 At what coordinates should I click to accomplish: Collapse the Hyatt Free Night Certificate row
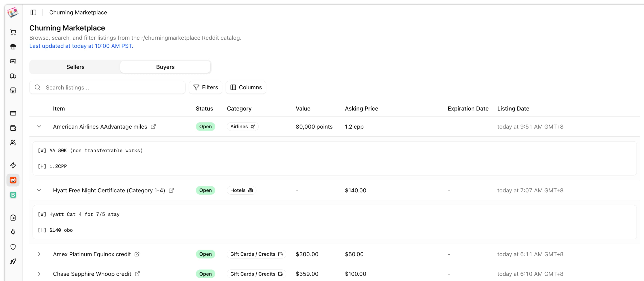click(39, 190)
